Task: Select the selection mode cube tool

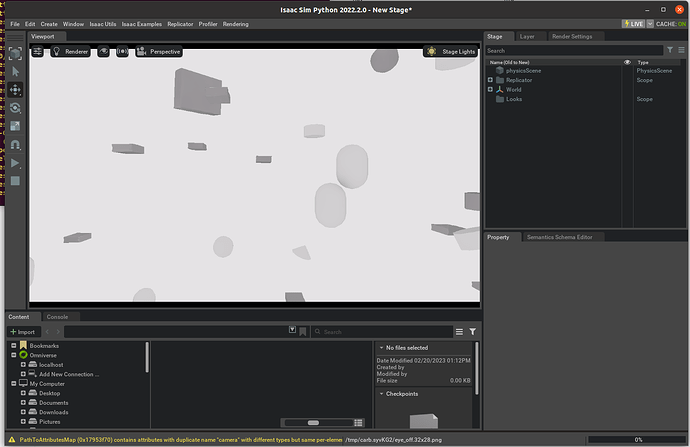Action: 15,53
